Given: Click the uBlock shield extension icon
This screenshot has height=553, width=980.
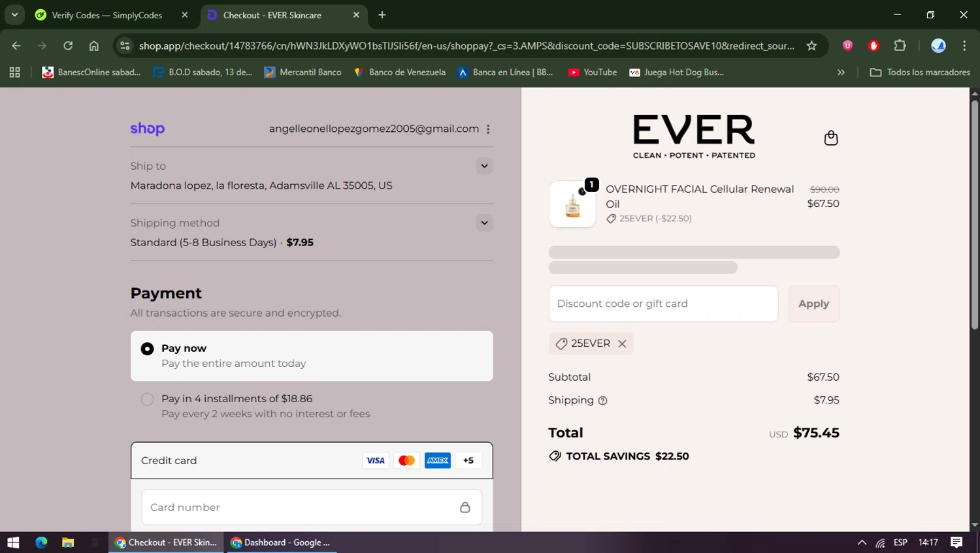Looking at the screenshot, I should click(847, 46).
